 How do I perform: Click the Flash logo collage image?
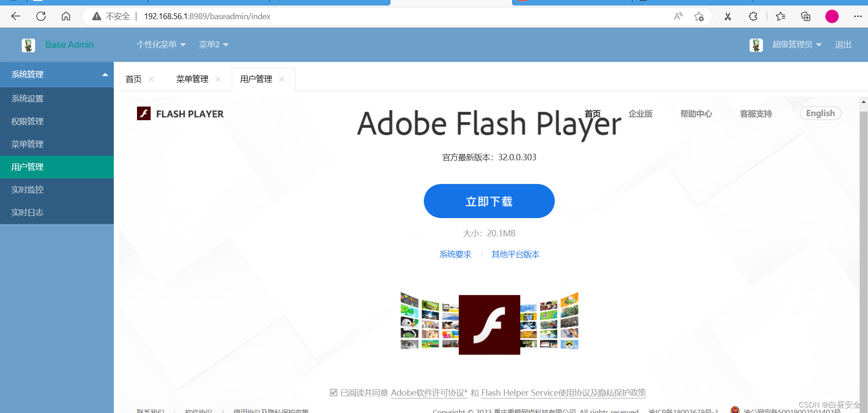point(489,324)
